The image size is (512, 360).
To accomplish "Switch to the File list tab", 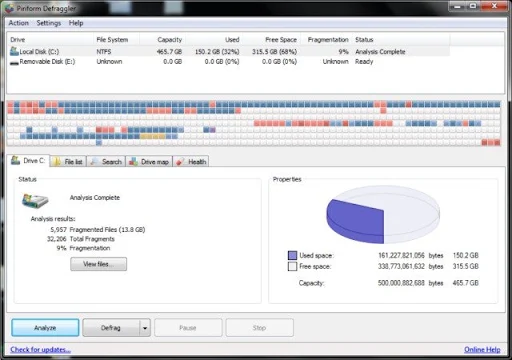I will (x=68, y=162).
